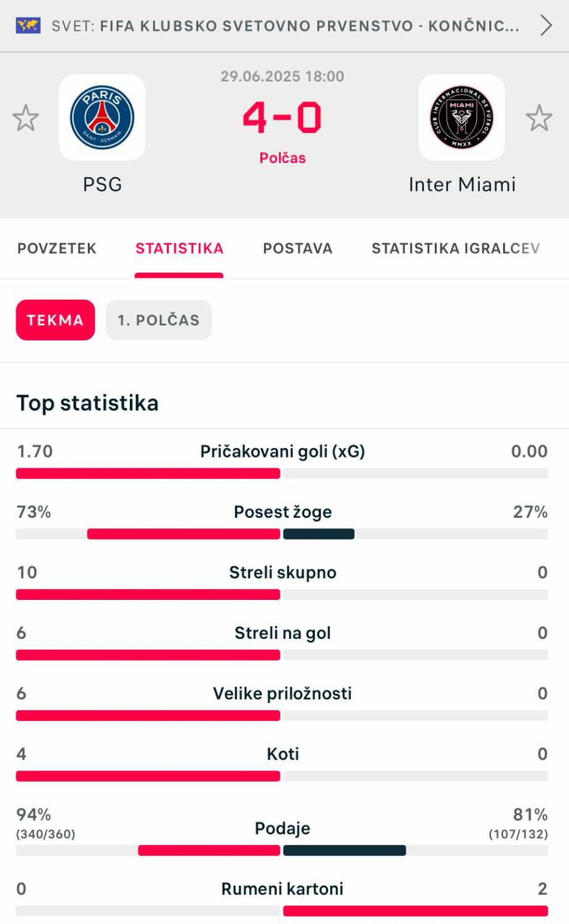
Task: Favorite Inter Miami with the star icon
Action: click(539, 118)
